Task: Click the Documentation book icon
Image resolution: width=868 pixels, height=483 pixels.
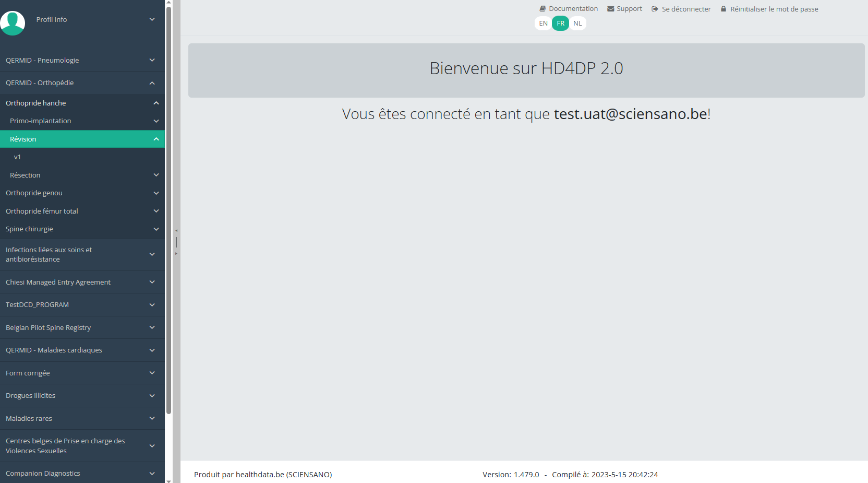Action: (x=542, y=9)
